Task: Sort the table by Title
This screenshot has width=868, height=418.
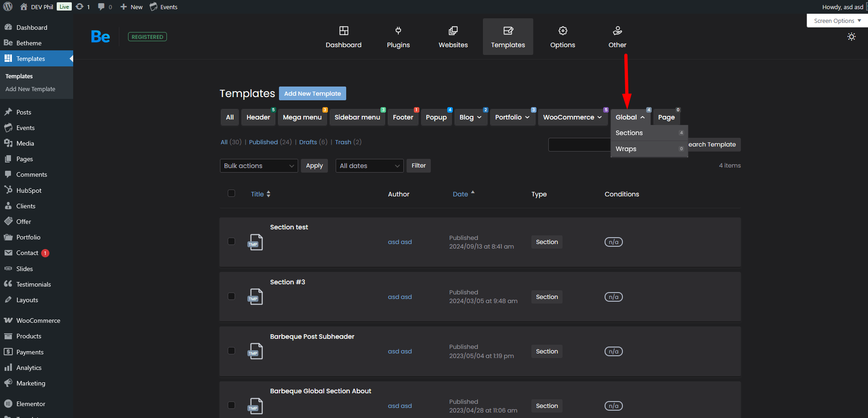Action: 261,194
